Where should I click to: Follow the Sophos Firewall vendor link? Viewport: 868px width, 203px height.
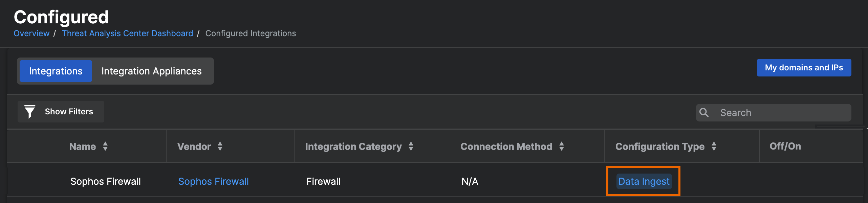click(214, 181)
